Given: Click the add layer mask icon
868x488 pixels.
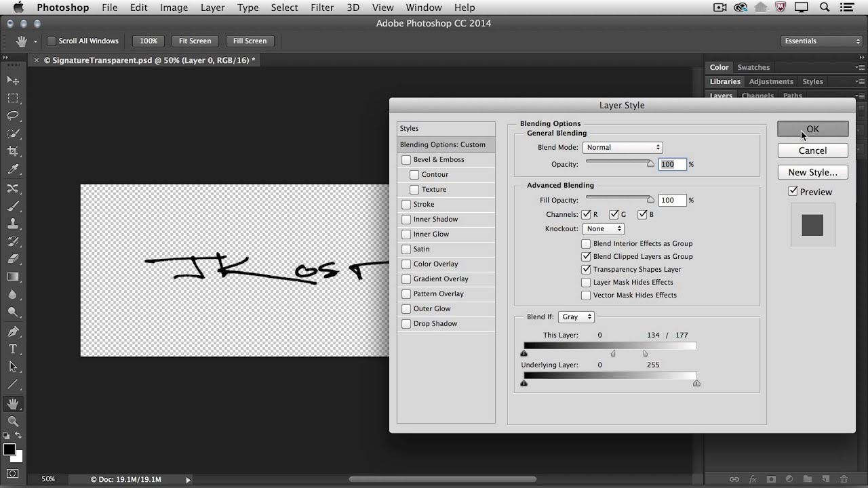Looking at the screenshot, I should pos(772,479).
